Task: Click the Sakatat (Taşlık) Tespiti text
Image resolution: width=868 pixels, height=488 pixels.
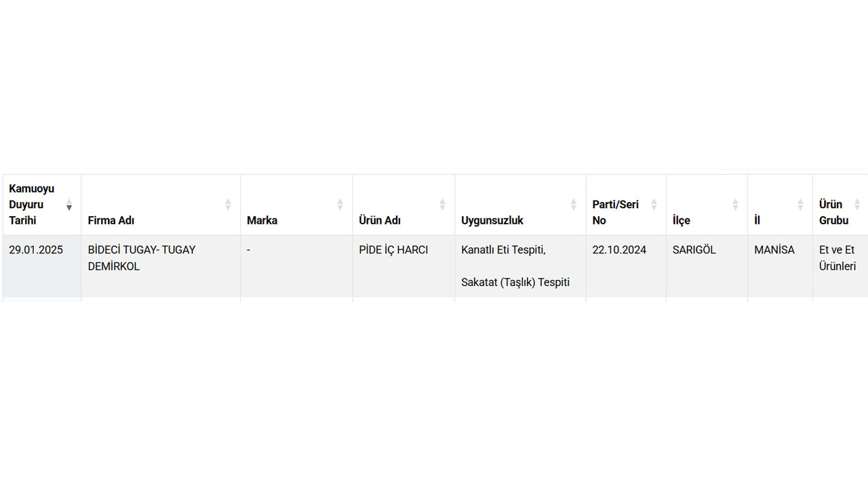Action: pyautogui.click(x=515, y=283)
